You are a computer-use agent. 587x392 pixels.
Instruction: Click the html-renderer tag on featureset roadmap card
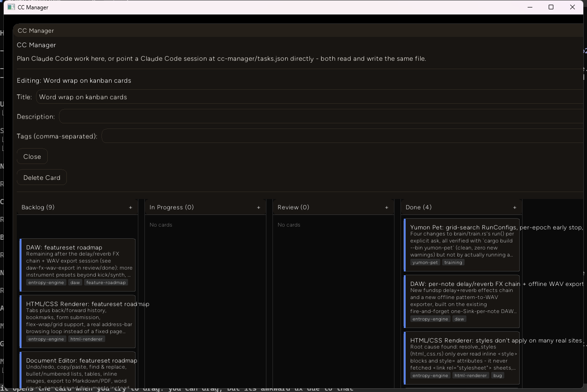[x=86, y=339]
